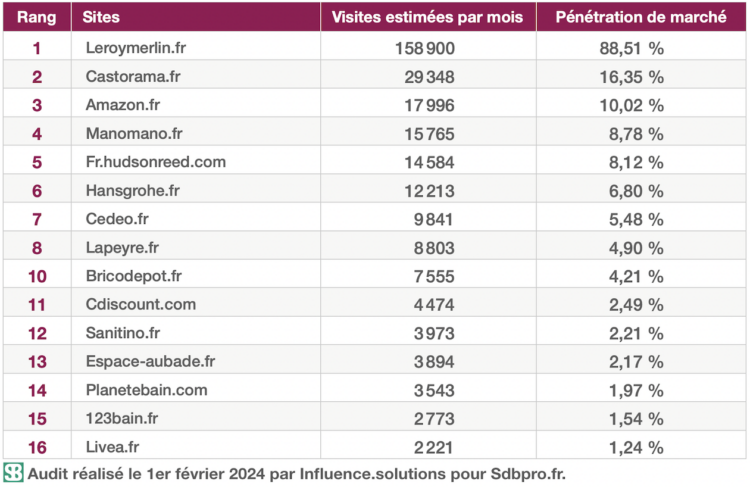Screen dimensions: 750x487
Task: Select the Amazon.fr row name
Action: click(123, 105)
